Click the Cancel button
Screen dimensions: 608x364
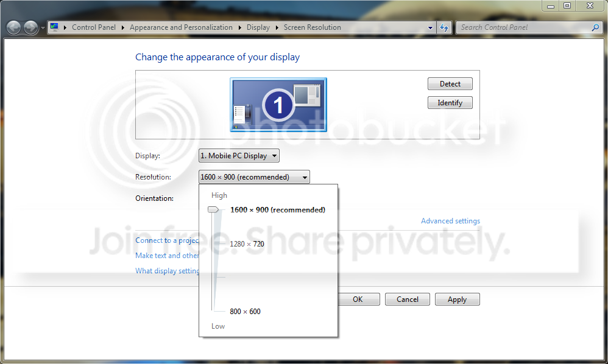(x=407, y=299)
